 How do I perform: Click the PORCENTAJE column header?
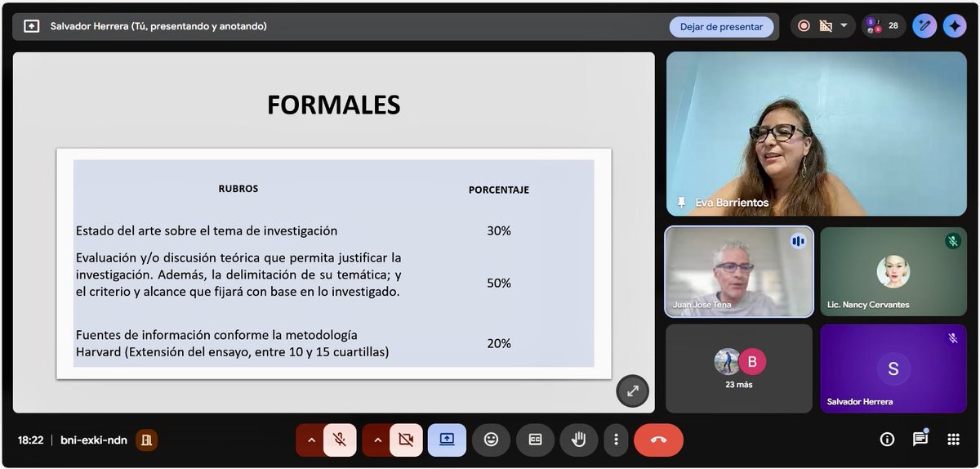[x=498, y=190]
